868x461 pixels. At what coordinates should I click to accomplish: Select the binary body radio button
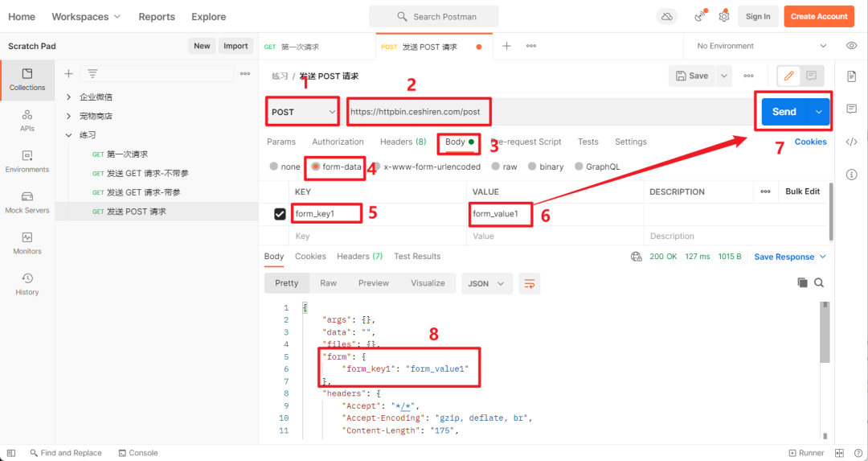coord(532,167)
